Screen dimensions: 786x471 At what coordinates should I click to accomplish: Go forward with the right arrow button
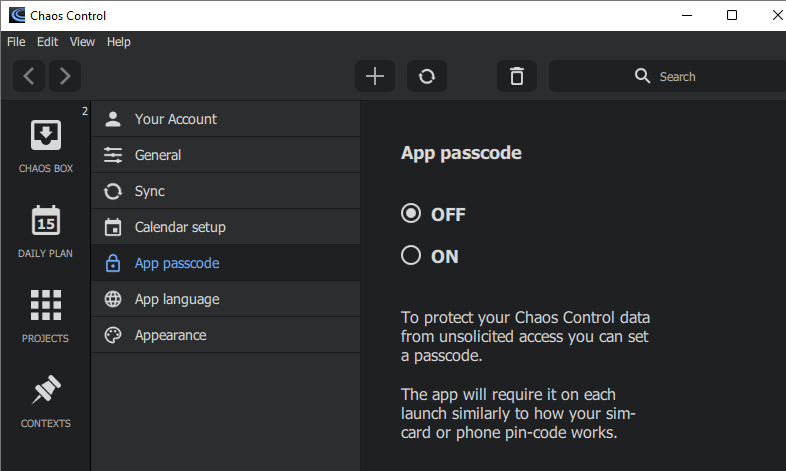[x=65, y=76]
